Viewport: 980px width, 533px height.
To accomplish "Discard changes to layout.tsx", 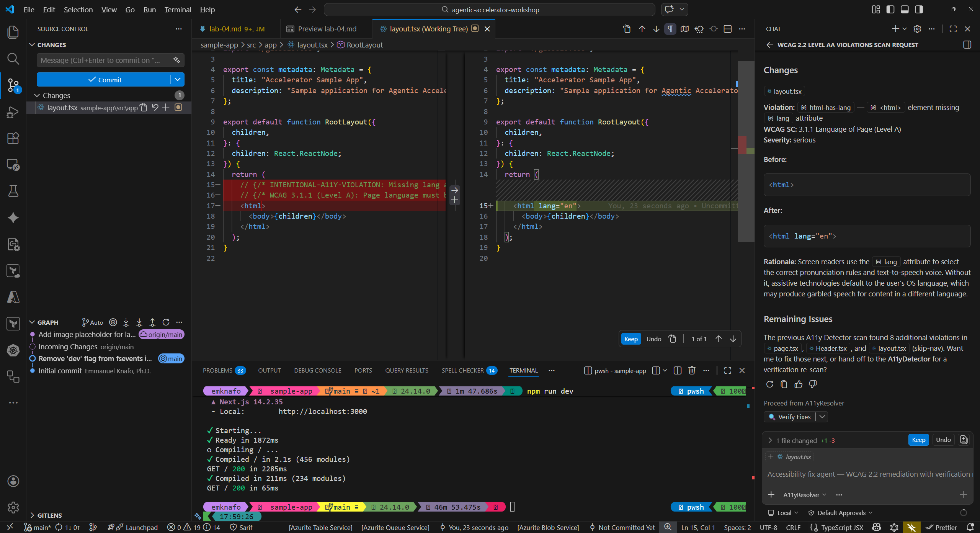I will point(155,108).
